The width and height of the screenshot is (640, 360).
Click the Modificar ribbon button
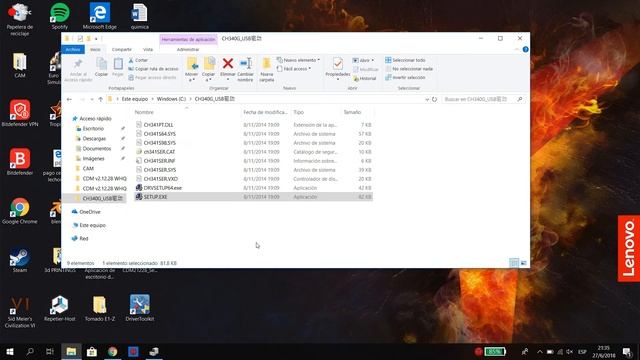click(x=366, y=69)
